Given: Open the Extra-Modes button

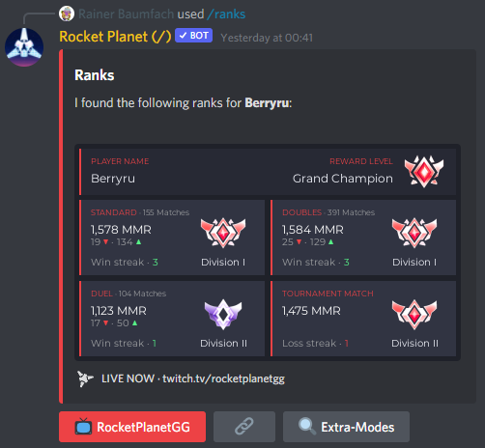Looking at the screenshot, I should pyautogui.click(x=346, y=427).
